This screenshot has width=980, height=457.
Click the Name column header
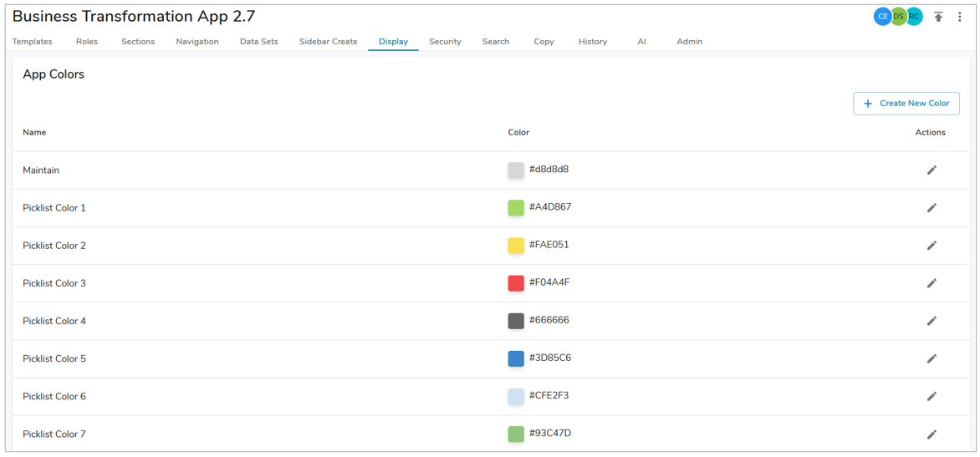[x=34, y=133]
